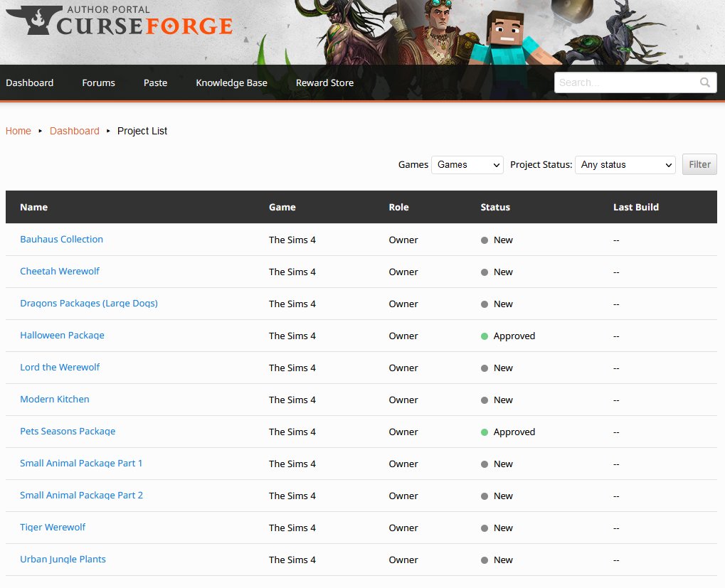Image resolution: width=725 pixels, height=588 pixels.
Task: Open the Bauhaus Collection project
Action: click(x=61, y=240)
